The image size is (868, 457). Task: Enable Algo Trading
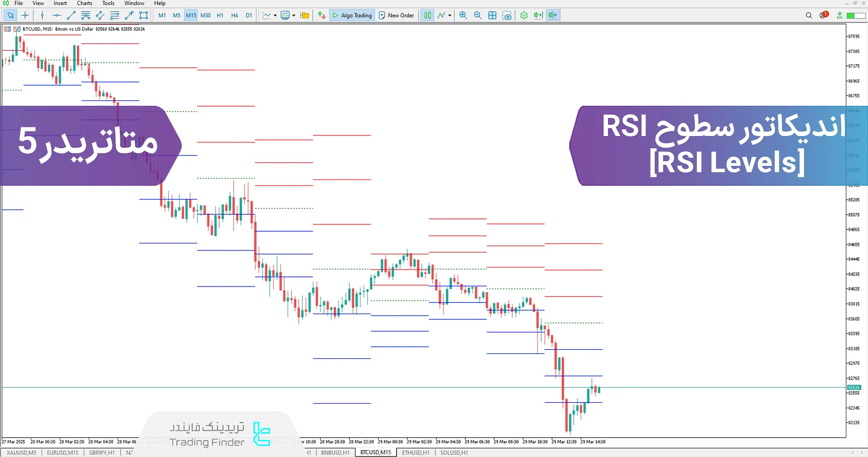[352, 15]
